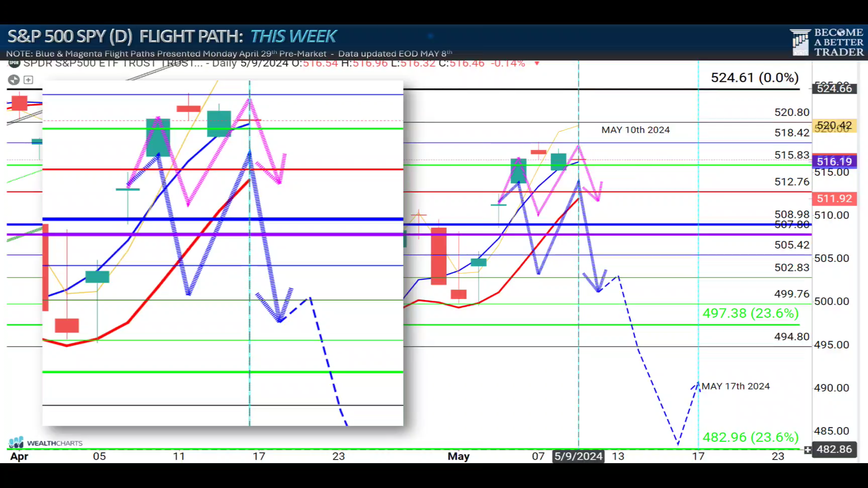Click the Become a Better Trader logo

tap(827, 42)
